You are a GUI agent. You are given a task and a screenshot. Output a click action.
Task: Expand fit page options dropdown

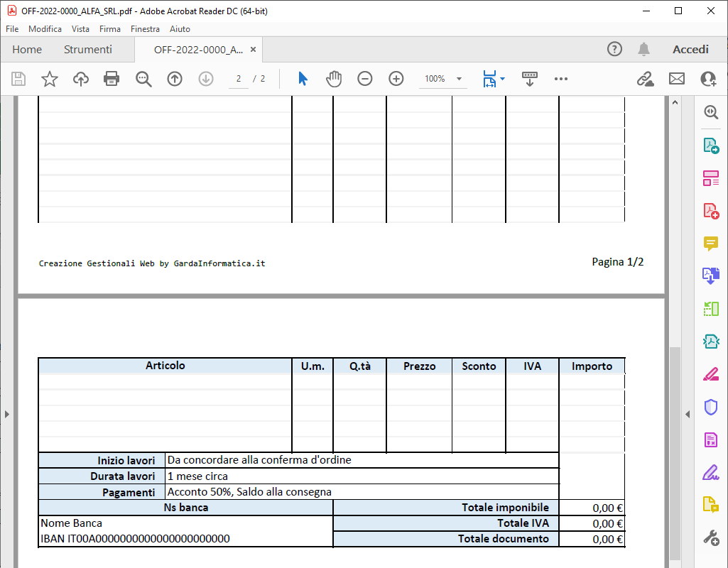(x=503, y=79)
